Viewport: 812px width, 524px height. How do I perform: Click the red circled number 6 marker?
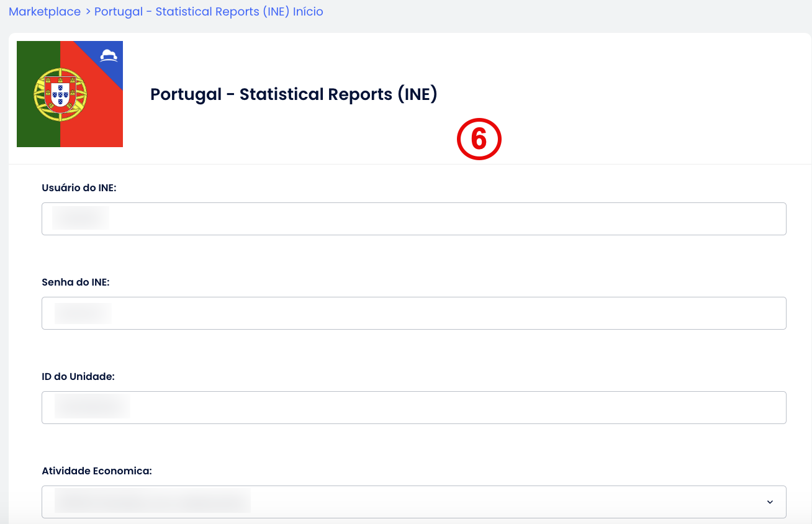coord(479,138)
